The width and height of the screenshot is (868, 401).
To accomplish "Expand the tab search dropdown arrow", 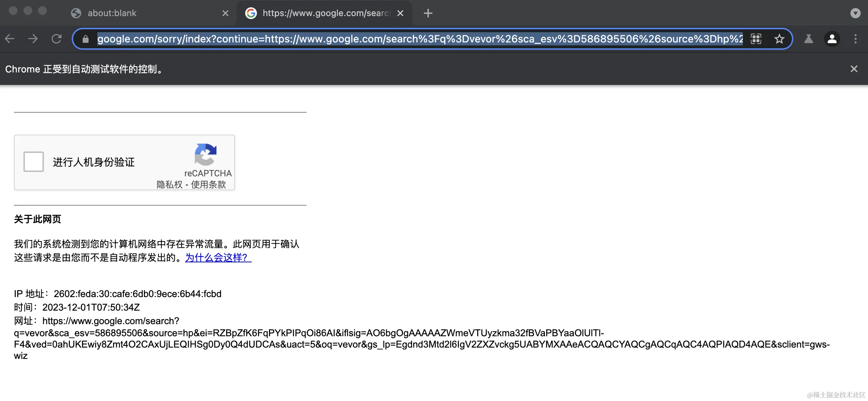I will (x=856, y=13).
